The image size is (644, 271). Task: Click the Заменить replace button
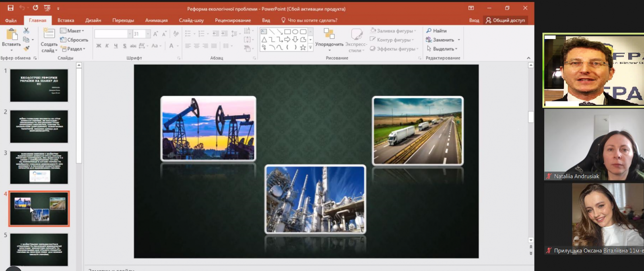pos(443,40)
